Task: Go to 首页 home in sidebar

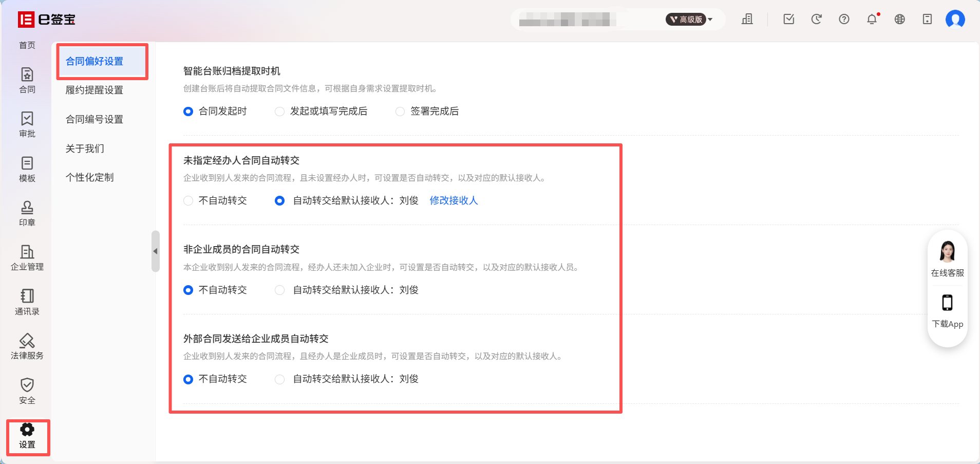Action: click(x=27, y=45)
